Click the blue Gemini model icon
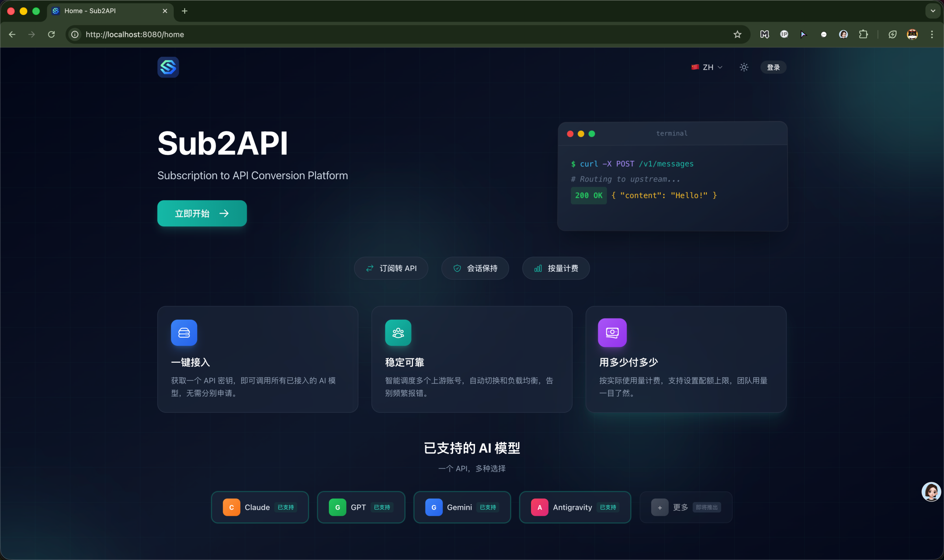Viewport: 944px width, 560px height. (x=434, y=507)
